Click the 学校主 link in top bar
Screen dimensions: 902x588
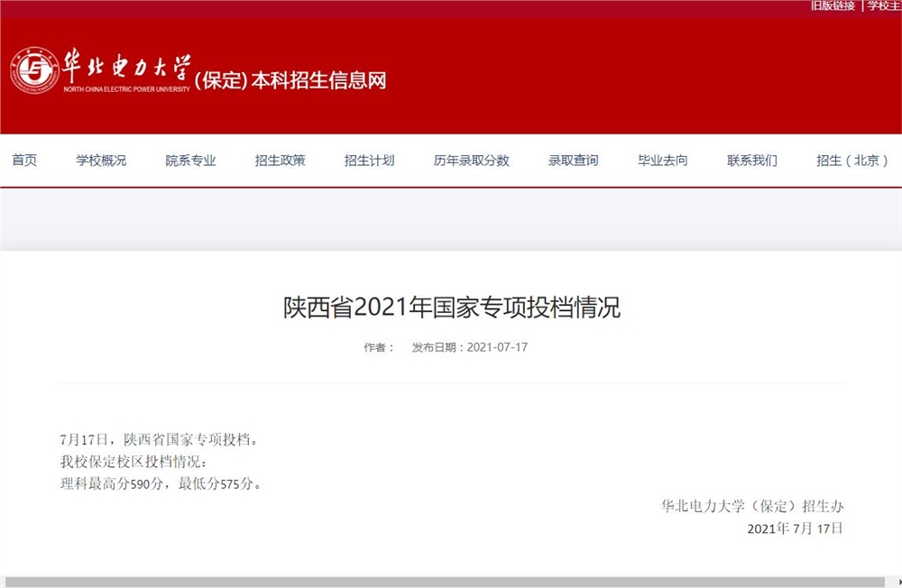click(885, 5)
